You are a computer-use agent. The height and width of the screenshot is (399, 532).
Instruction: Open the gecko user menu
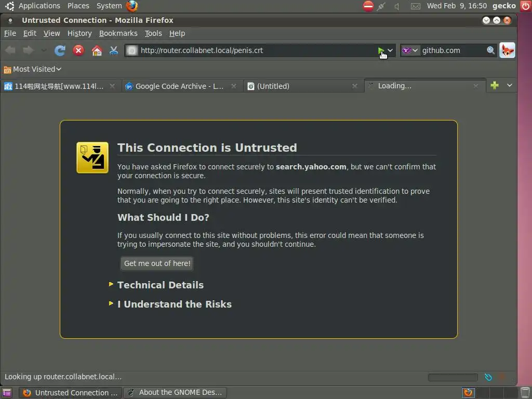click(504, 6)
